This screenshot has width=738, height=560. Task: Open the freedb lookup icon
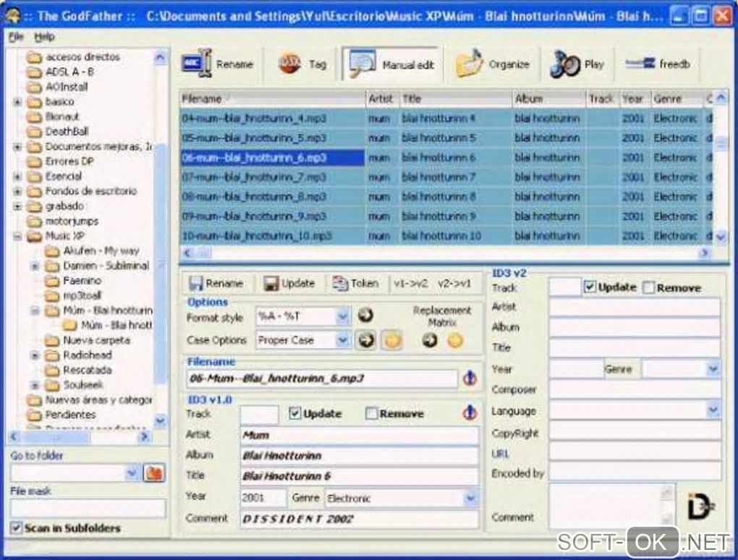point(658,64)
